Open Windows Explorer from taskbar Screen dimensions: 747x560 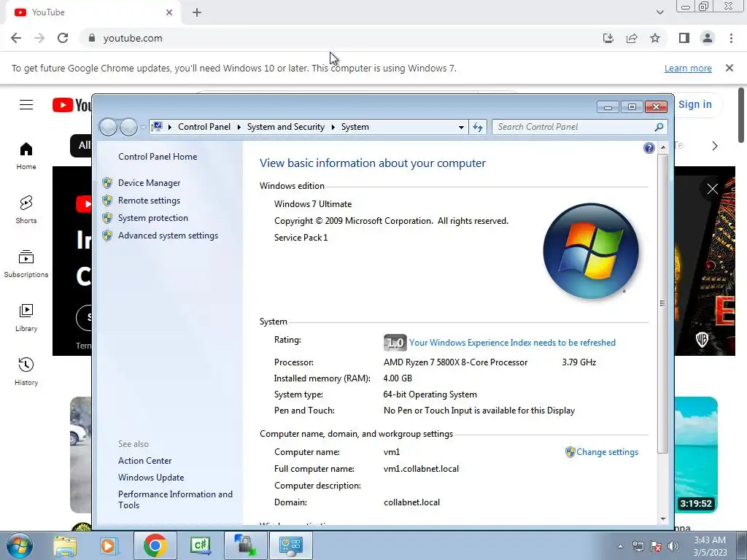(x=65, y=545)
